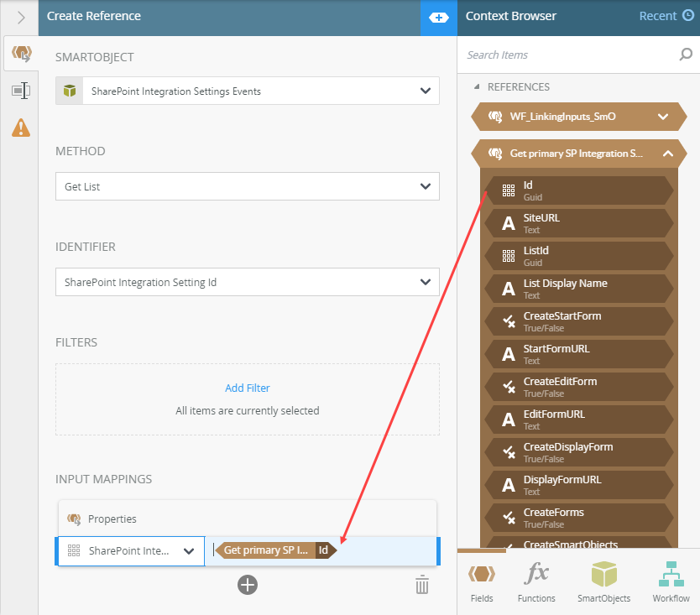Open the Method dropdown showing Get List
Image resolution: width=700 pixels, height=615 pixels.
click(x=248, y=186)
